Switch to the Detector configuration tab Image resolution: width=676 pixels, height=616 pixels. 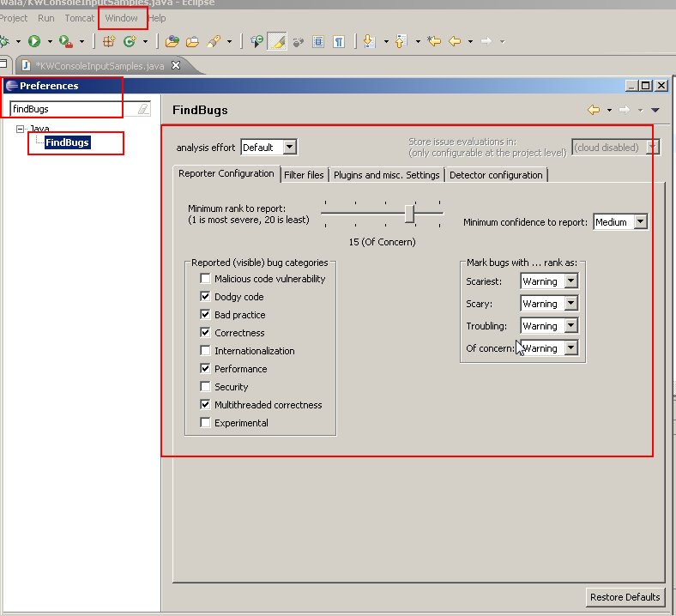(496, 175)
